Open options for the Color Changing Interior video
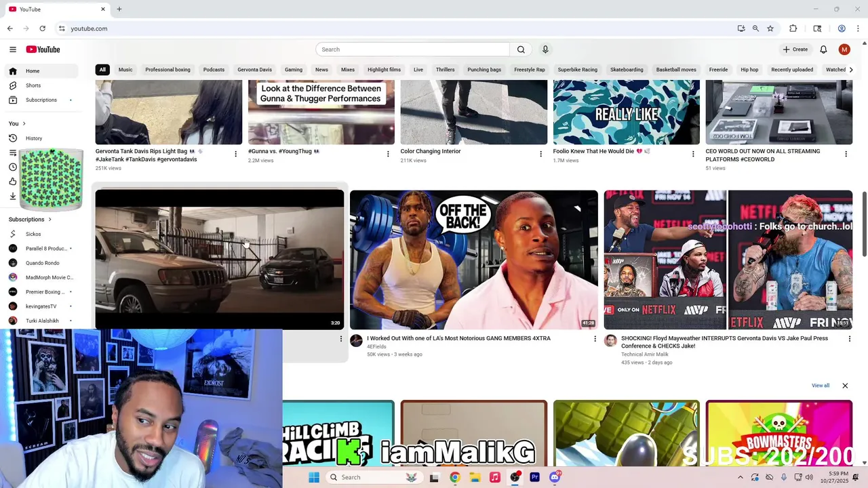 540,154
